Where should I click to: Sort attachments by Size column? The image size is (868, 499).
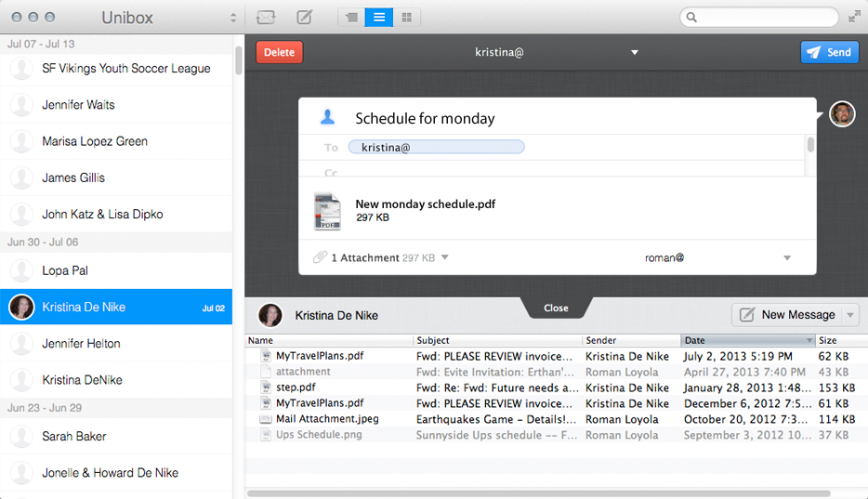[841, 340]
